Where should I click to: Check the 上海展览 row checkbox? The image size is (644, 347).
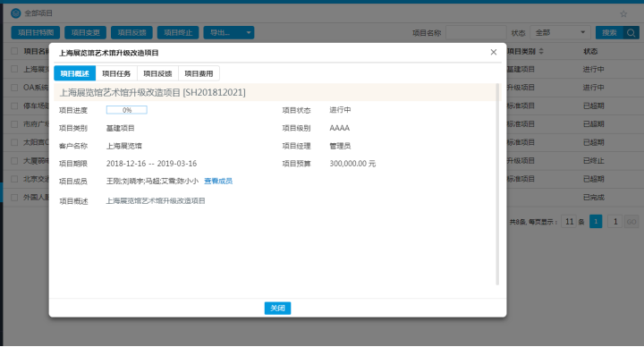coord(14,69)
